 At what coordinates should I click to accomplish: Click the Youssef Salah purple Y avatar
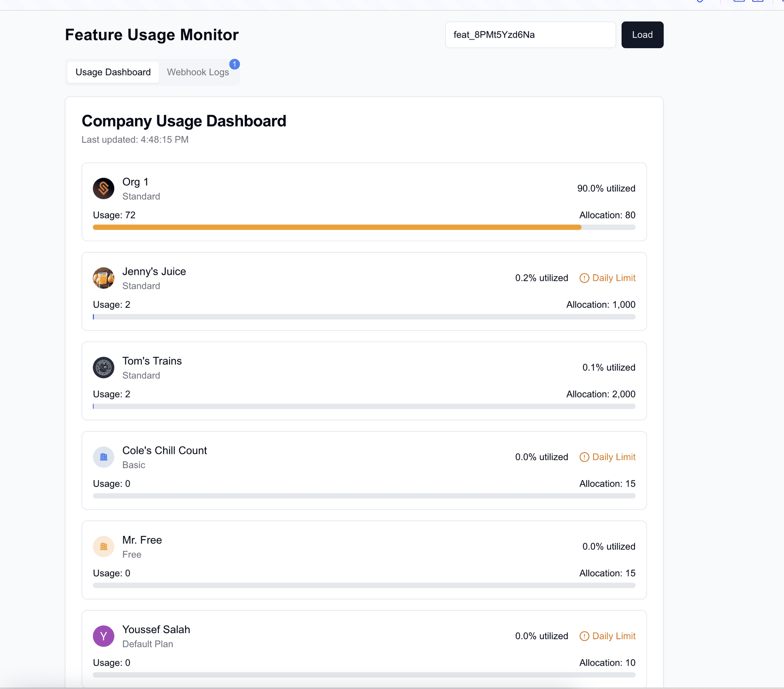pyautogui.click(x=103, y=636)
